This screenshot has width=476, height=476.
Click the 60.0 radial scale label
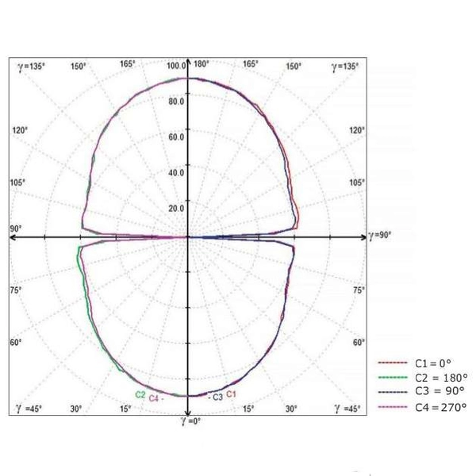(176, 136)
